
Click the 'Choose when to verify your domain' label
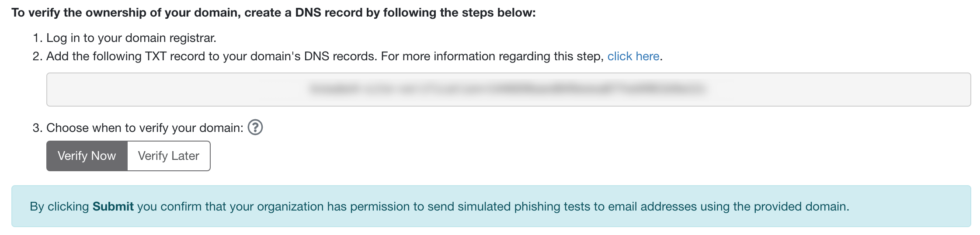tap(145, 128)
